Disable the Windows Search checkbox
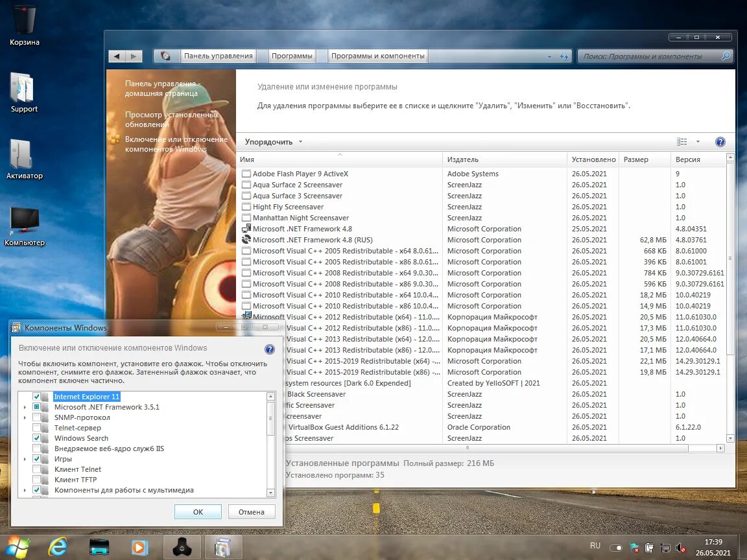Screen dimensions: 747x560 point(36,437)
